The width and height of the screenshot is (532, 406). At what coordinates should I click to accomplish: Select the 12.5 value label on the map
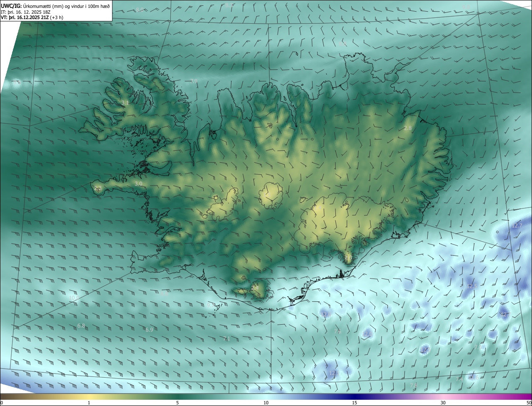[x=472, y=286]
